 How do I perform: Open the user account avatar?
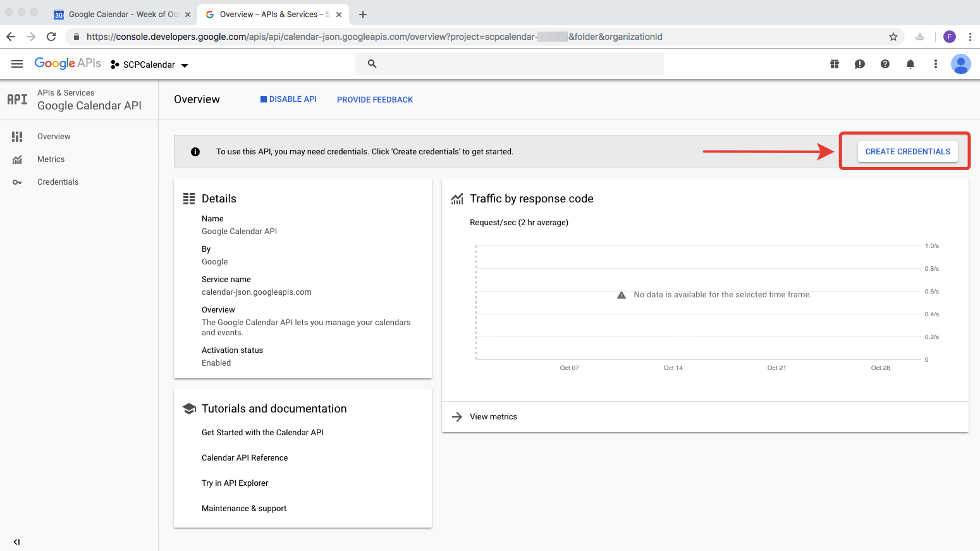[960, 64]
